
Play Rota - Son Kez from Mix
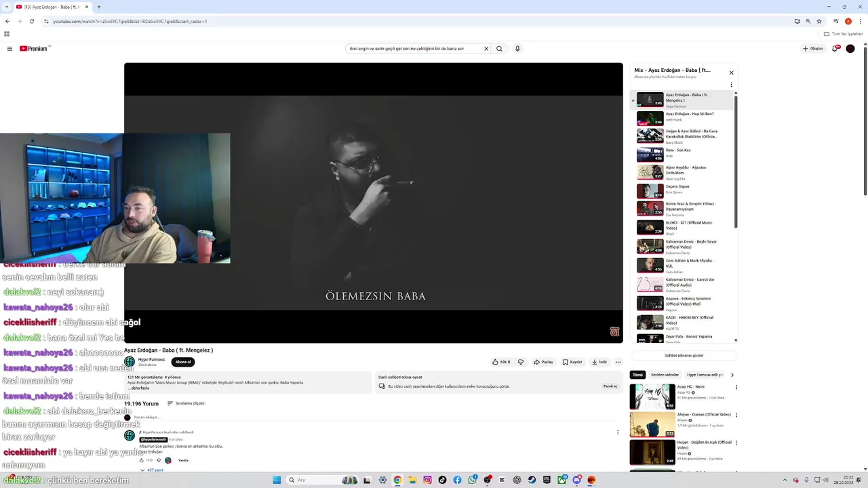click(x=682, y=155)
